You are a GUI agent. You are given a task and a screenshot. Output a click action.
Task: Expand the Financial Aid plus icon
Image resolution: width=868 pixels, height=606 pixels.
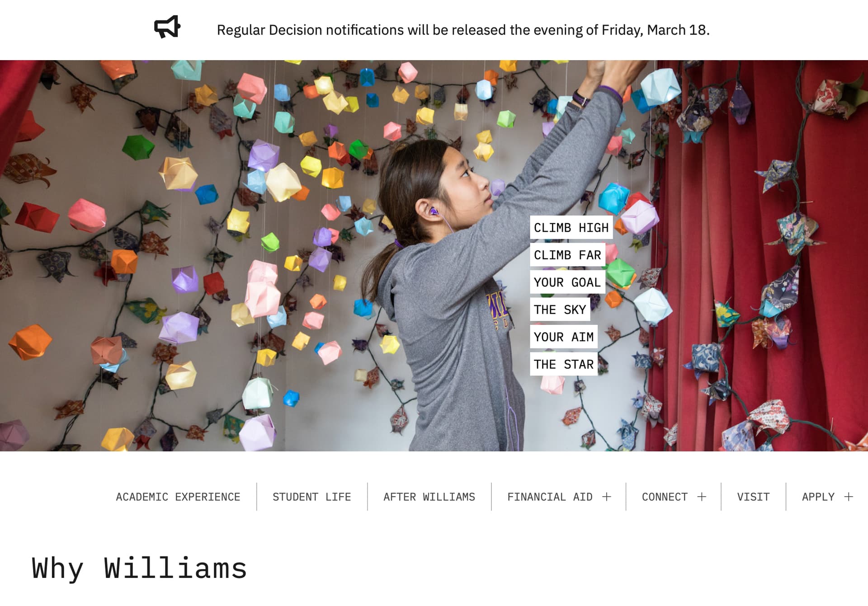(x=607, y=497)
